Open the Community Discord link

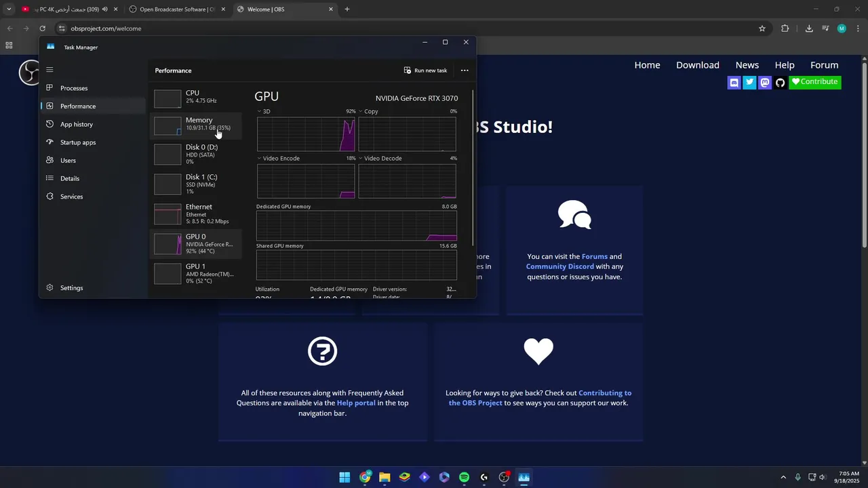(x=559, y=267)
